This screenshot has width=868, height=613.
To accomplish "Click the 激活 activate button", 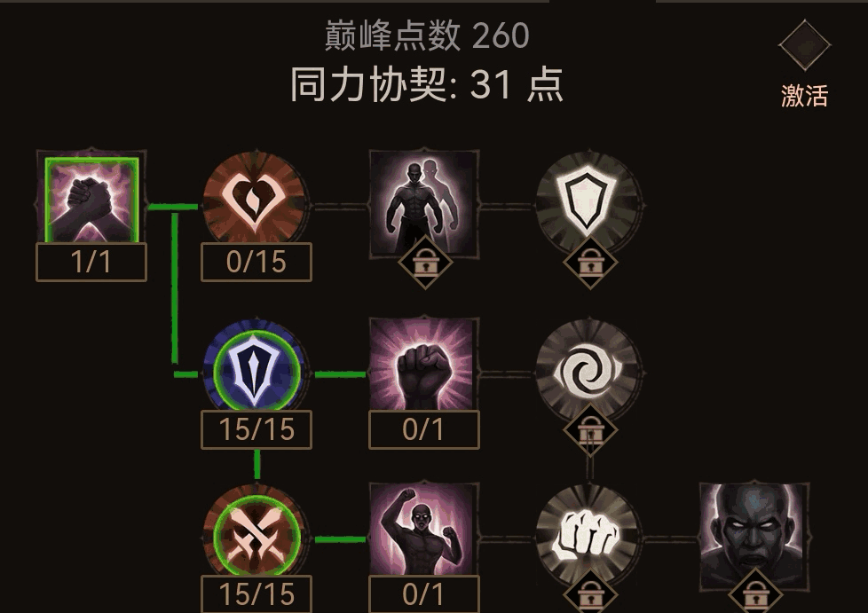I will 804,97.
